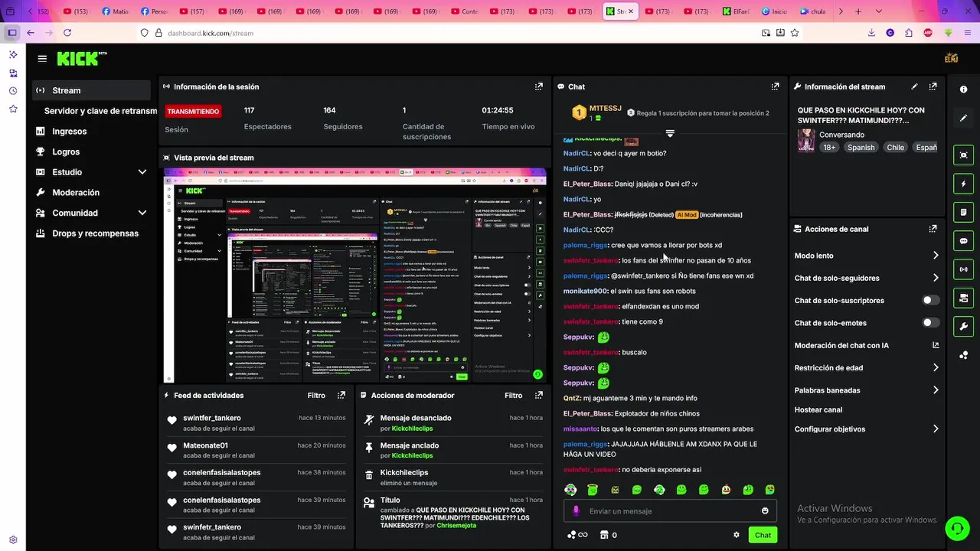Viewport: 980px width, 551px height.
Task: Click the pencil icon in right toolbar
Action: (963, 118)
